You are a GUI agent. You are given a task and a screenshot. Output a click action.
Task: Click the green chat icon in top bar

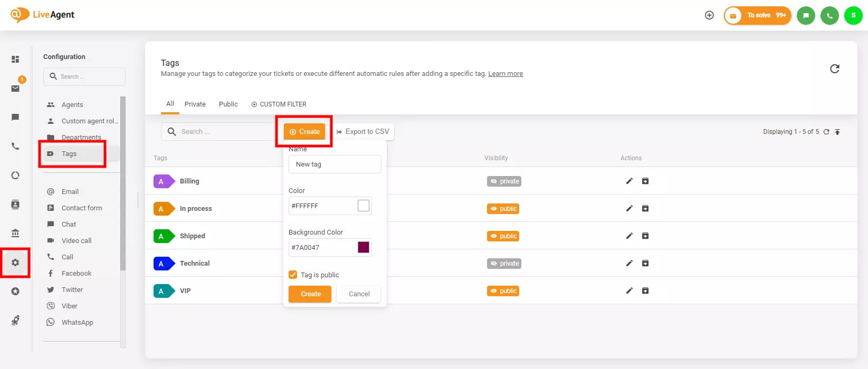point(806,15)
